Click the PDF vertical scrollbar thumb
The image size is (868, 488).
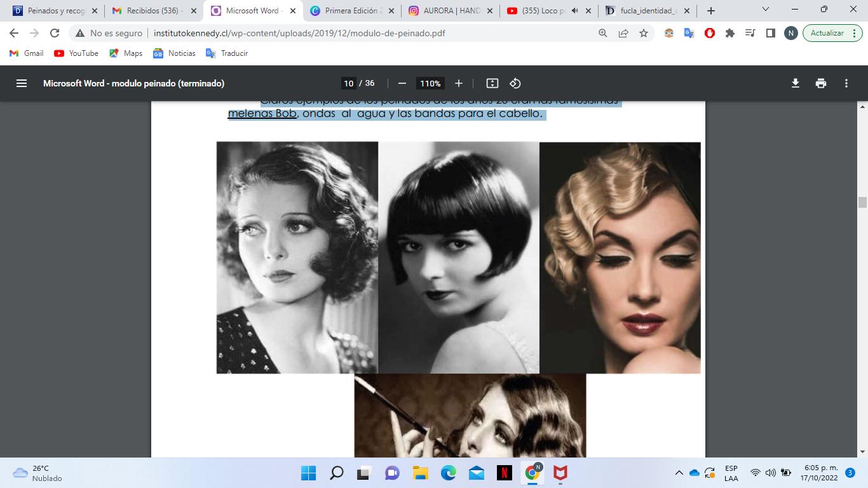(862, 202)
